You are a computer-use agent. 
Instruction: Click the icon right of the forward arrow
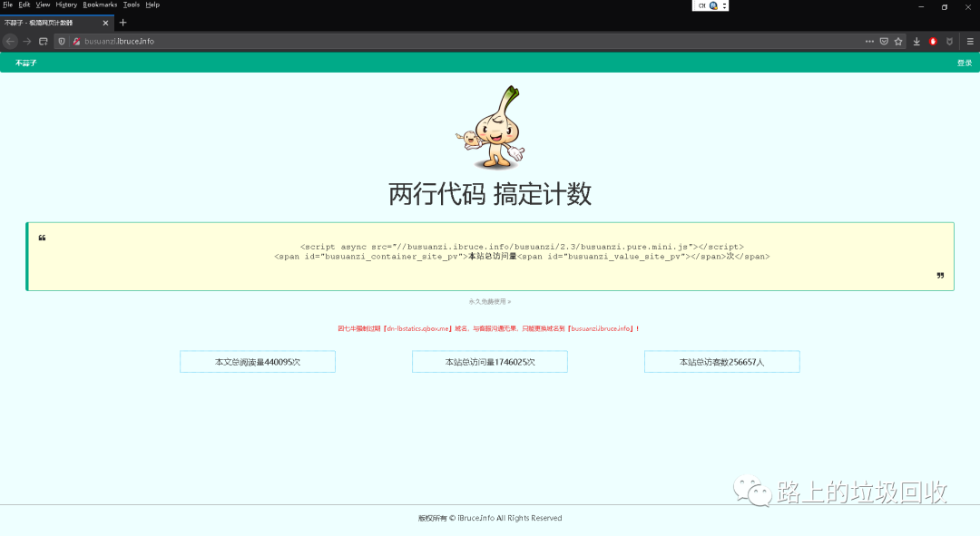[x=44, y=41]
